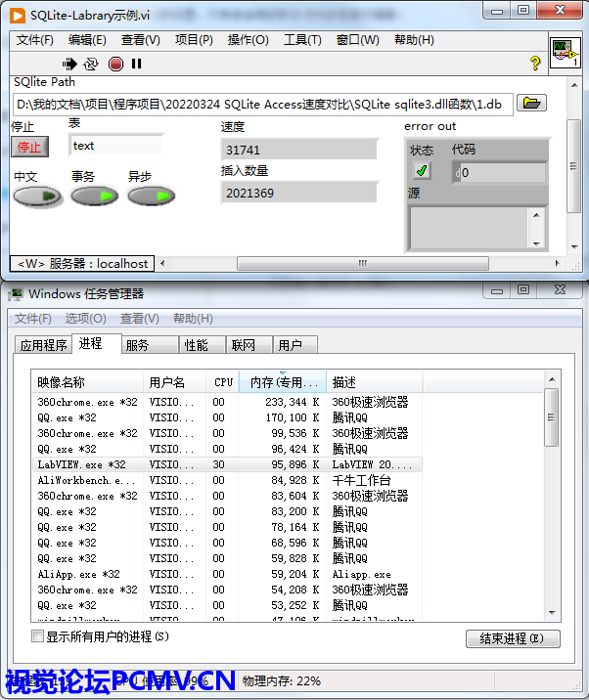Click the 停止 stop button
Image resolution: width=589 pixels, height=700 pixels.
[x=29, y=147]
